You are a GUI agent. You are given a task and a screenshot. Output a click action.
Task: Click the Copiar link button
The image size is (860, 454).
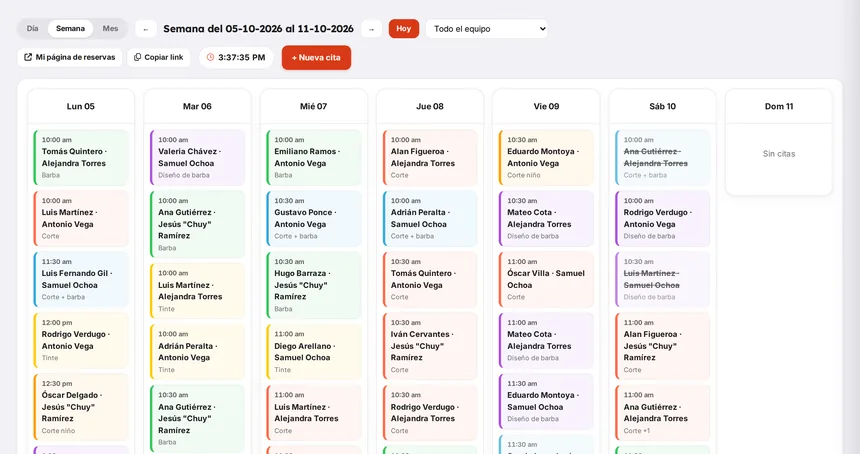click(159, 57)
